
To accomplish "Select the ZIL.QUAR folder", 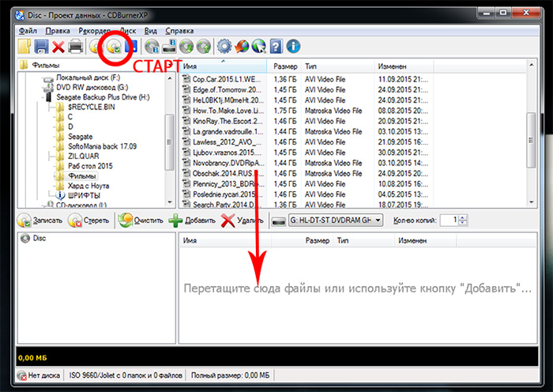I will pos(84,156).
